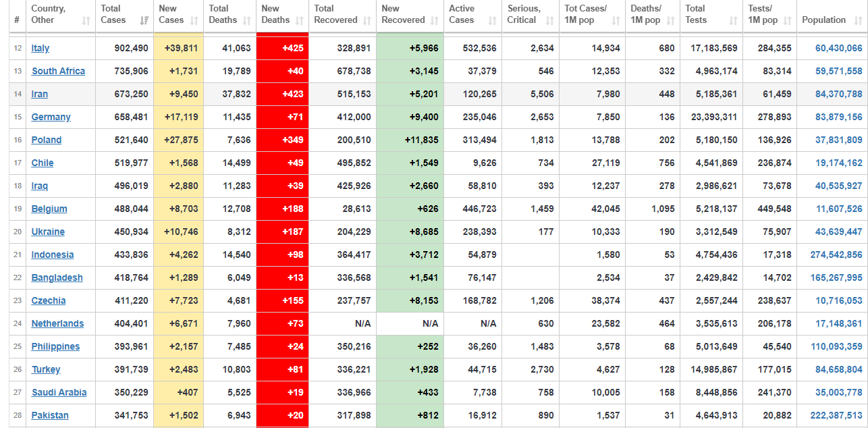This screenshot has height=428, width=868.
Task: Select Chile's tests per million 236,874
Action: click(769, 163)
